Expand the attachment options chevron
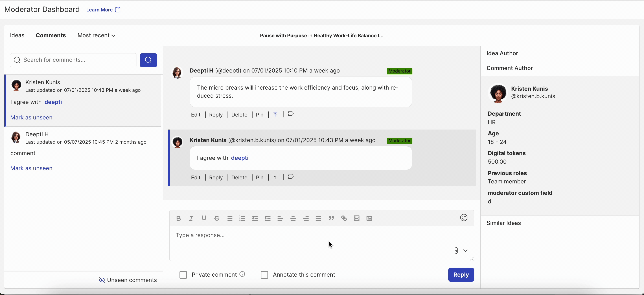This screenshot has height=295, width=644. pos(465,251)
